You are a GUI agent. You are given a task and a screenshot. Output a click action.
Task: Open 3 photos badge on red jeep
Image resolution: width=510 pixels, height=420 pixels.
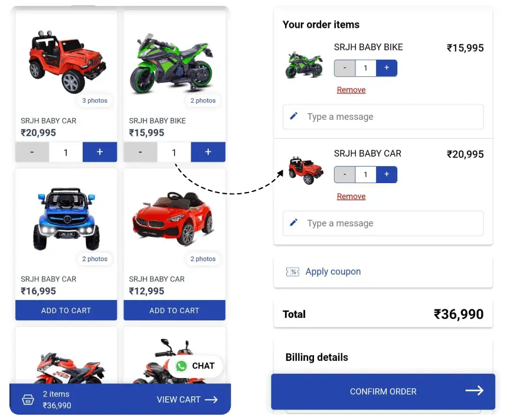pos(94,100)
